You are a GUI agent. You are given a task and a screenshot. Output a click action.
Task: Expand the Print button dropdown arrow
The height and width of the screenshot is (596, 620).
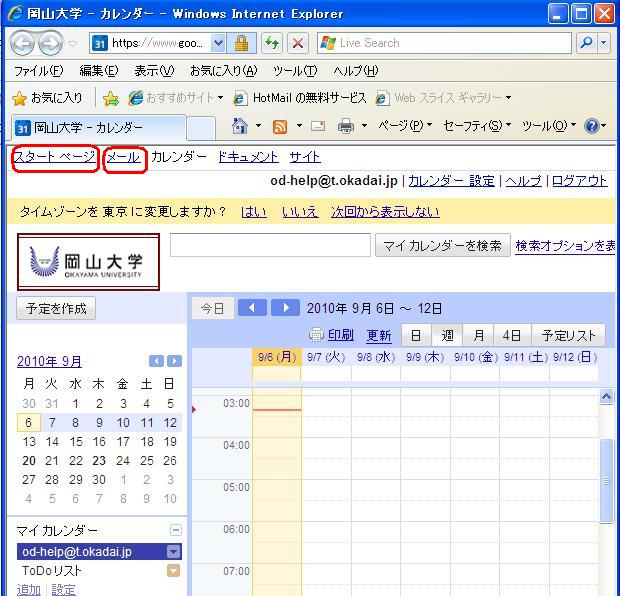tap(365, 126)
